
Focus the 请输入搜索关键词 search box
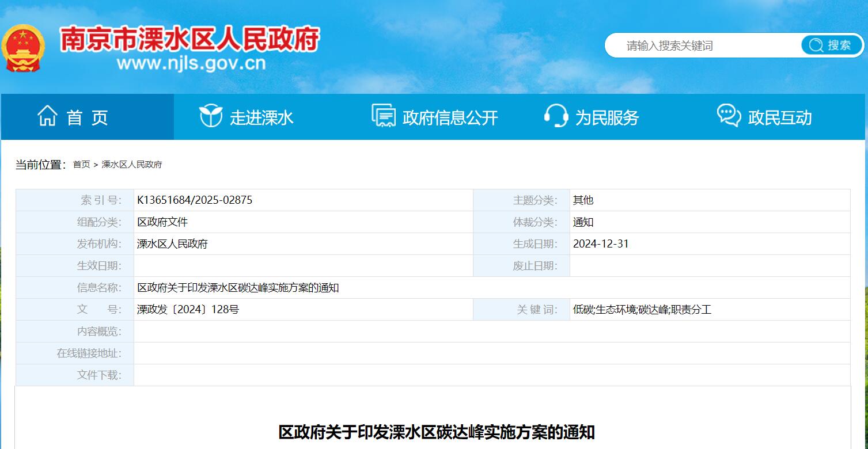point(703,46)
